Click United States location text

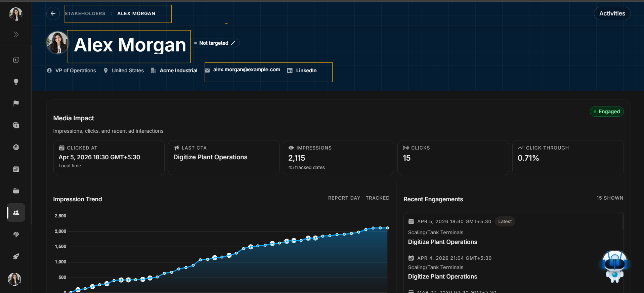128,71
